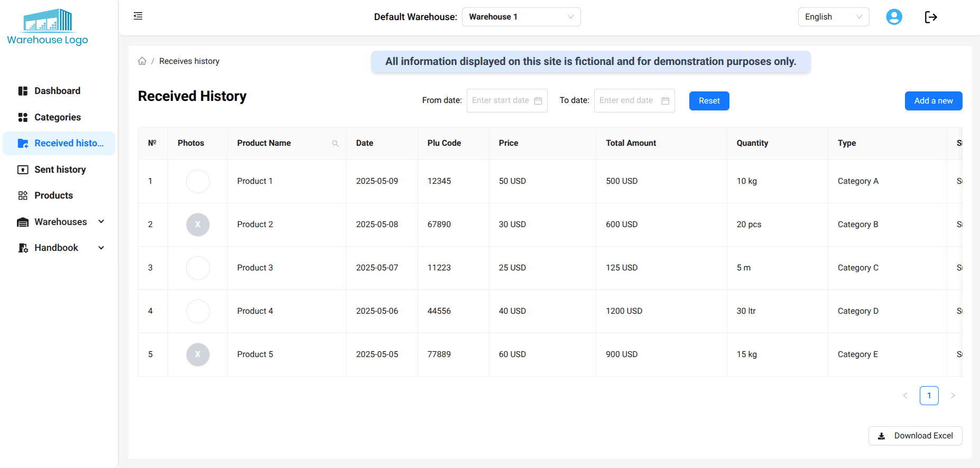Collapse the sidebar with the menu-fold icon
The height and width of the screenshot is (468, 980).
tap(138, 16)
